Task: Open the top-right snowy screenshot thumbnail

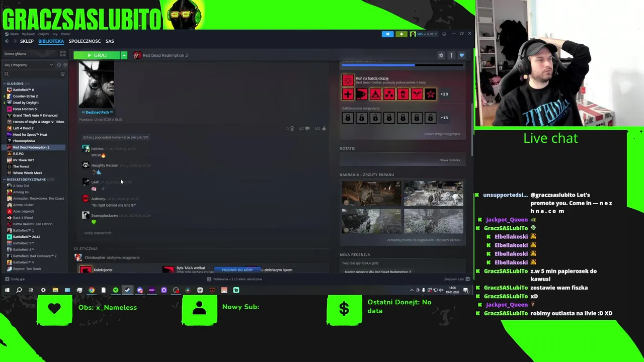Action: pyautogui.click(x=434, y=194)
